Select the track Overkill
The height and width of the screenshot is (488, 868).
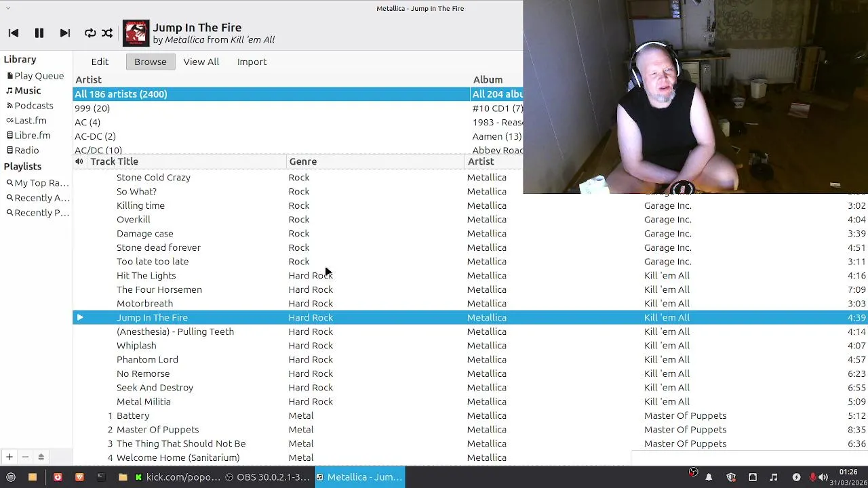click(133, 220)
